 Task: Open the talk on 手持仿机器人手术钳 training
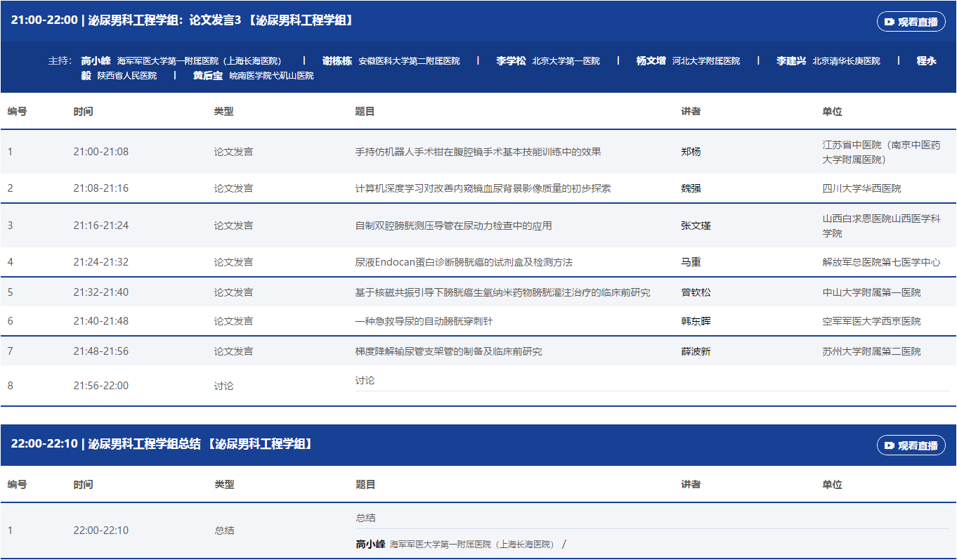click(x=478, y=152)
